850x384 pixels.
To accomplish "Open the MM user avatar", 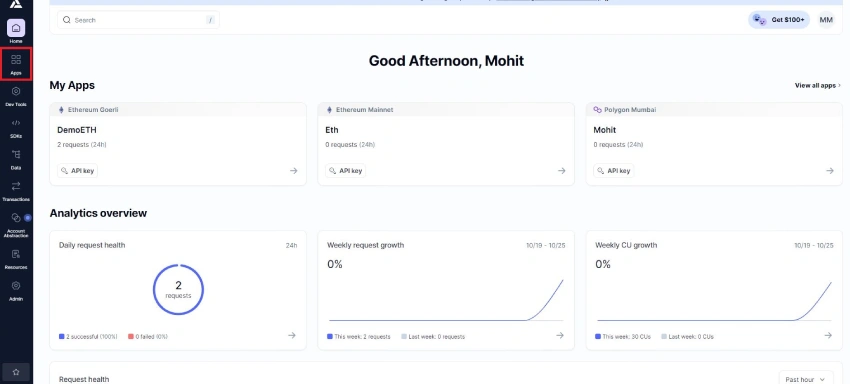I will pos(826,20).
